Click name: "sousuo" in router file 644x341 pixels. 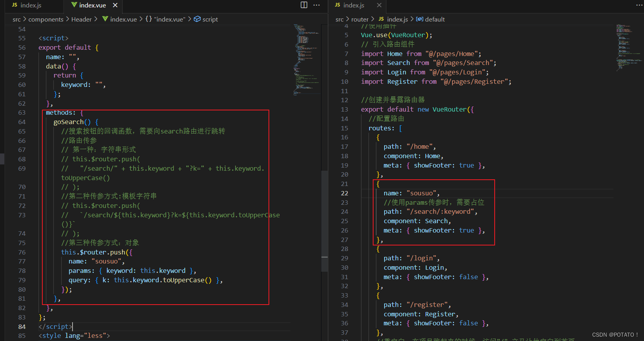coord(412,193)
